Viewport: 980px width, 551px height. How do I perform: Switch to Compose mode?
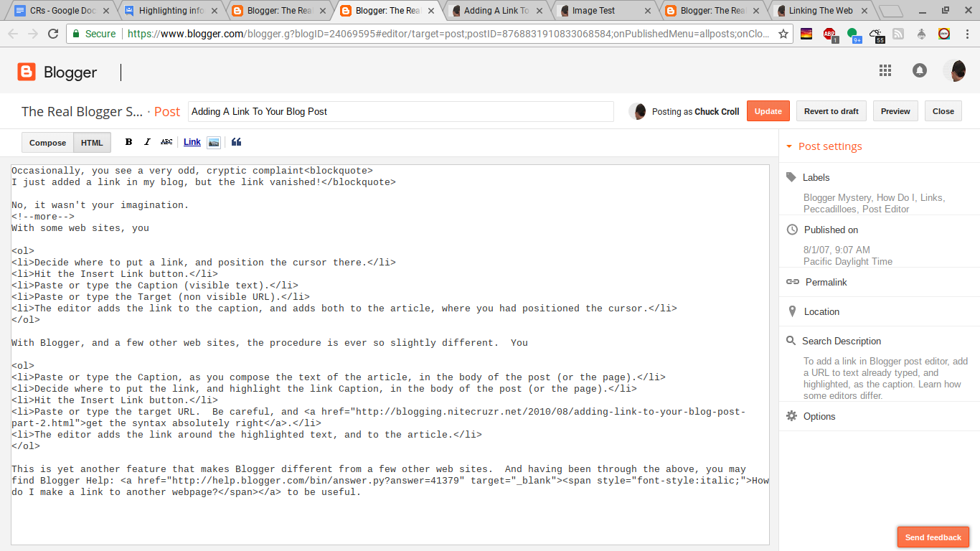(x=47, y=142)
